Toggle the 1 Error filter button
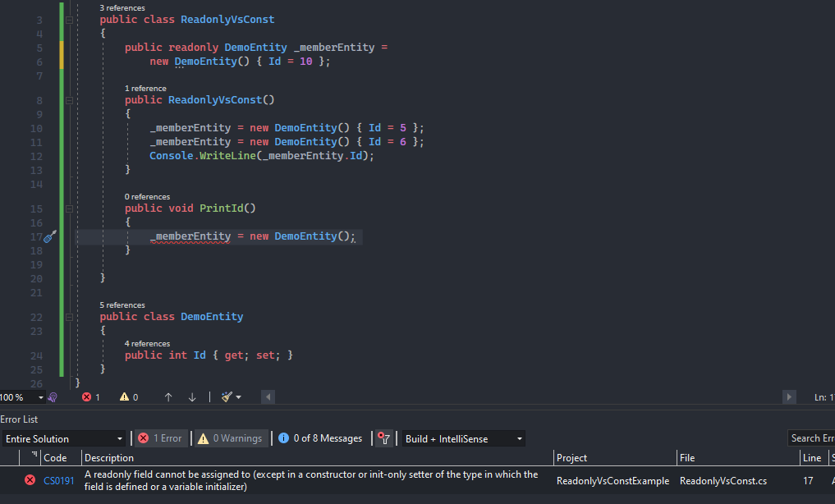The height and width of the screenshot is (504, 835). (x=160, y=438)
